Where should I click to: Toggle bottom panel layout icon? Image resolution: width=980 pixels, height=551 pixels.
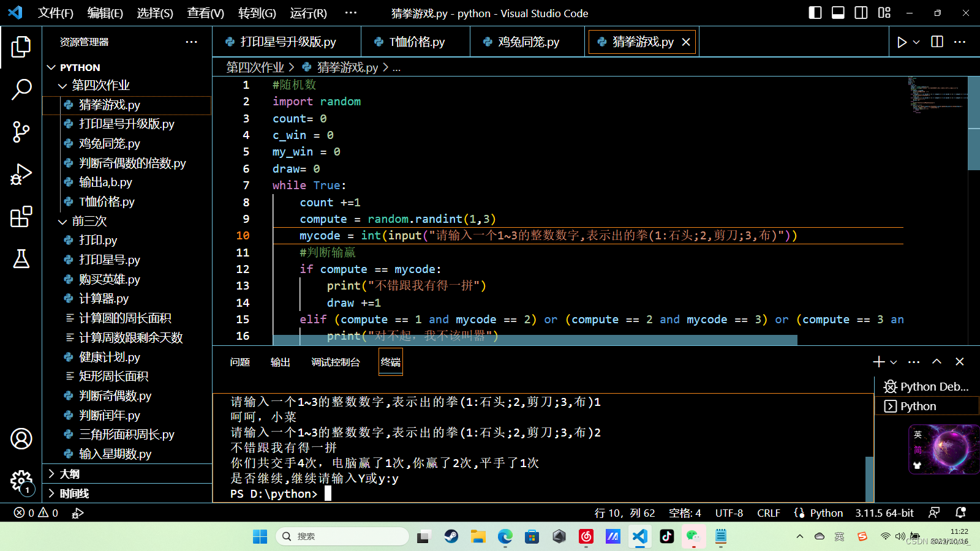point(838,13)
